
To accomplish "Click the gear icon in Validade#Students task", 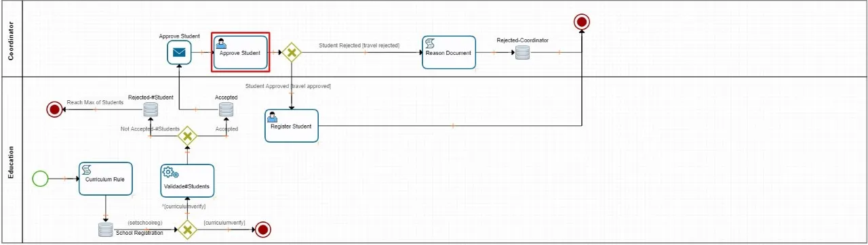I will point(170,172).
